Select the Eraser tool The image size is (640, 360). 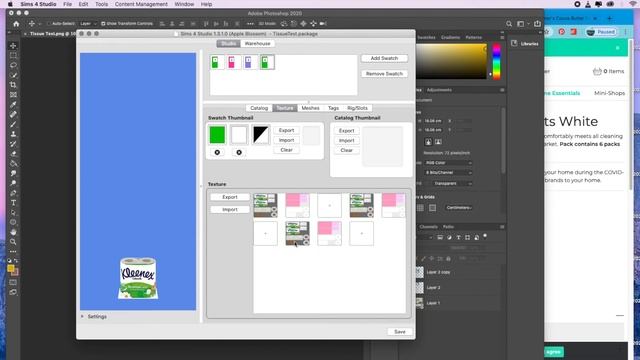tap(13, 153)
